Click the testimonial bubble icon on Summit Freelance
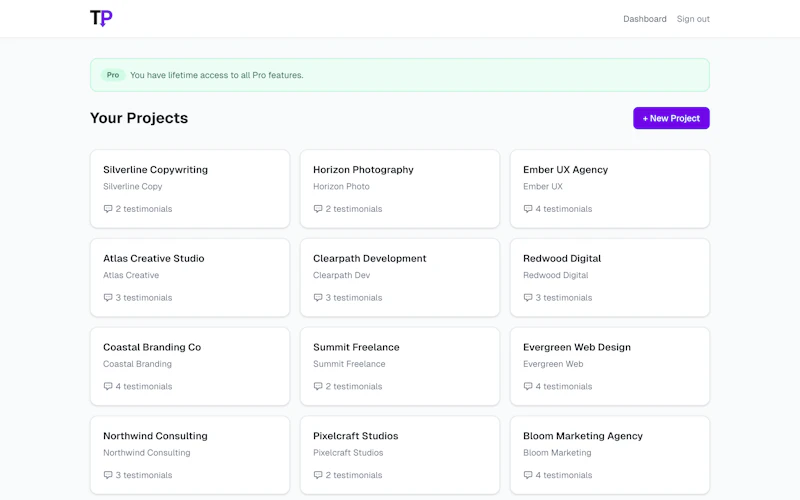The height and width of the screenshot is (500, 800). coord(318,386)
